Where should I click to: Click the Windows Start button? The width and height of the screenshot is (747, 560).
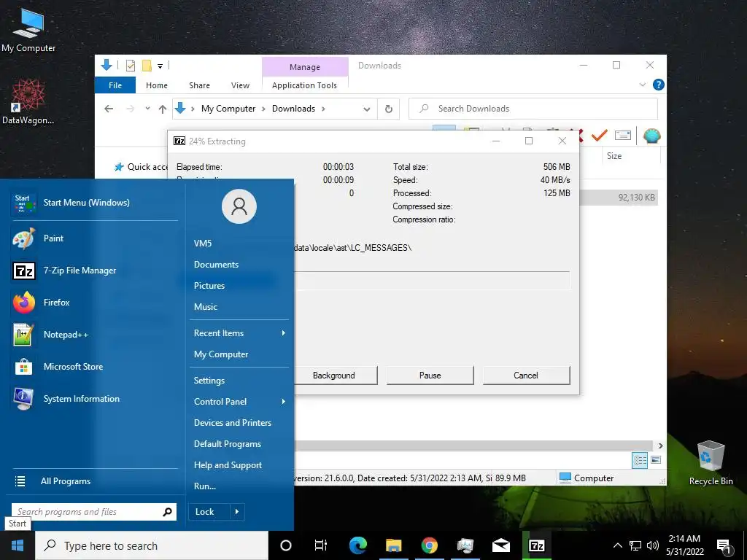pos(18,545)
